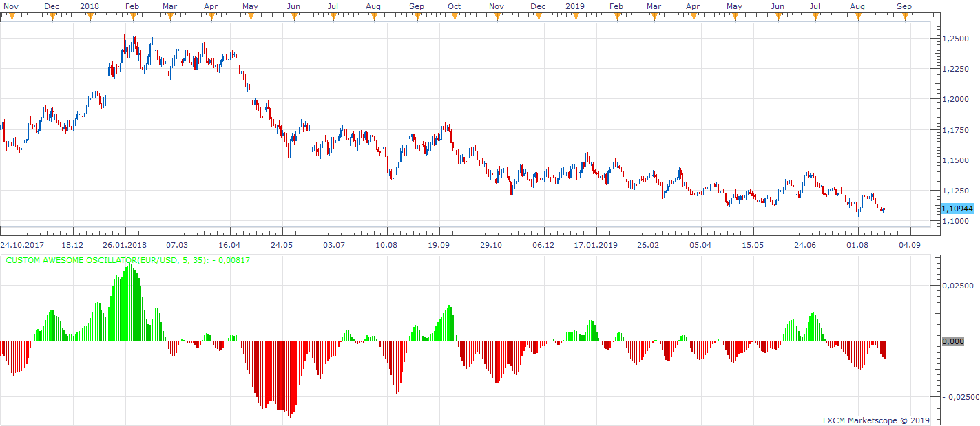Click the 07.03 date label
This screenshot has height=426, width=980.
click(177, 245)
